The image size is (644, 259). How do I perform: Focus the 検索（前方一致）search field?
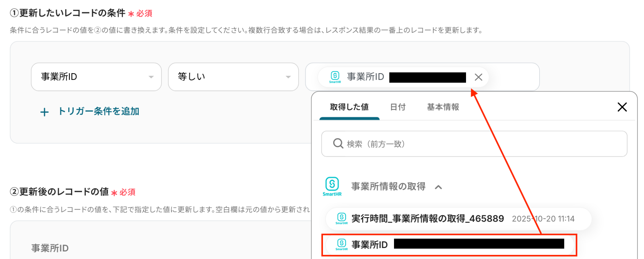pyautogui.click(x=481, y=144)
